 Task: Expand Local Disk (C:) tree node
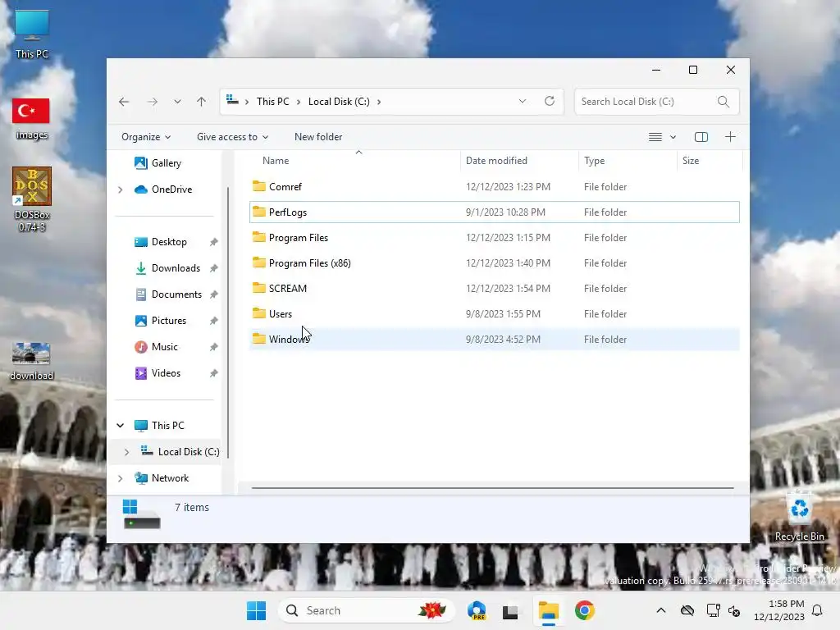pos(126,452)
